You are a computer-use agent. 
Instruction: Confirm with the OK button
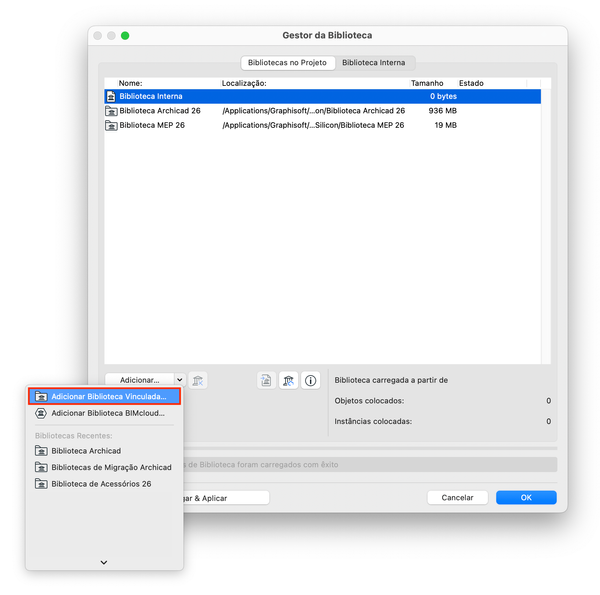[526, 497]
